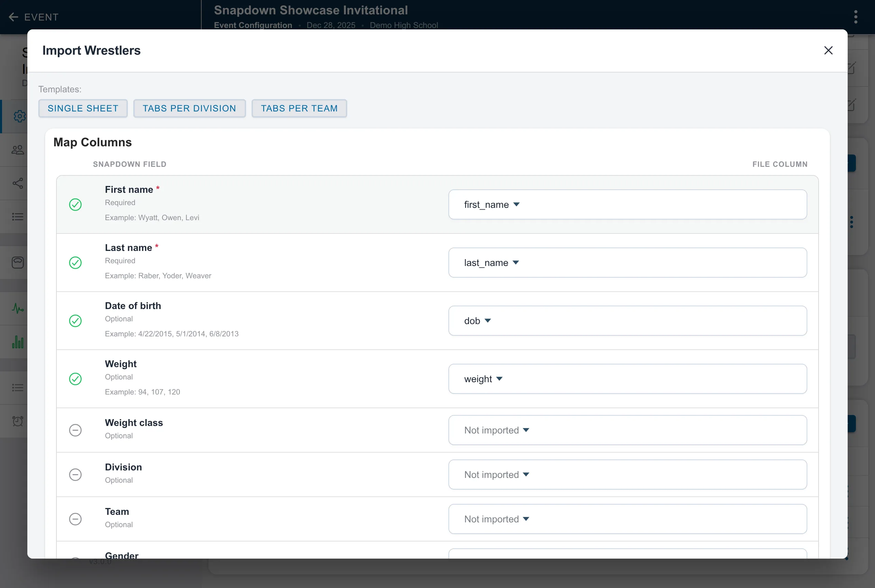Click the Weight row green check icon

[x=75, y=379]
